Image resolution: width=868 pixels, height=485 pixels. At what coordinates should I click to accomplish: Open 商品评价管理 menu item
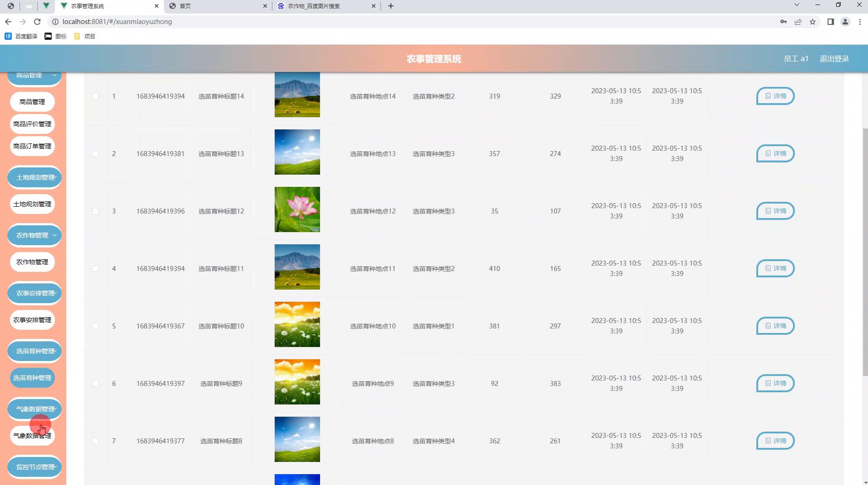coord(32,124)
